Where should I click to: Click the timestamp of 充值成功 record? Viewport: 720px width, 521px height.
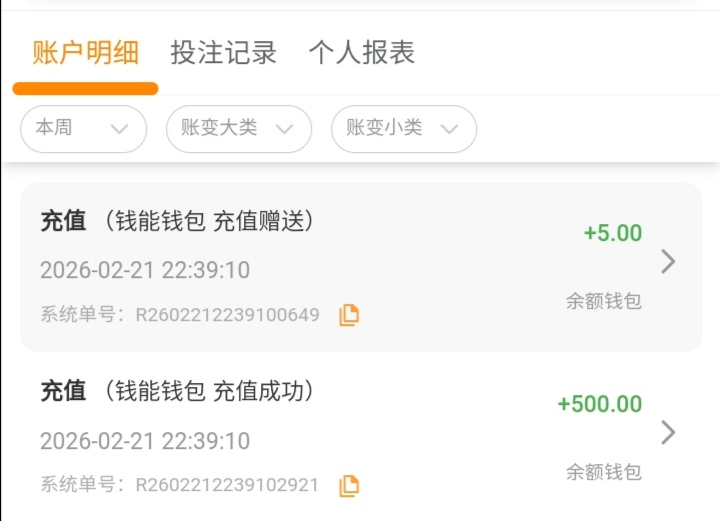[145, 441]
